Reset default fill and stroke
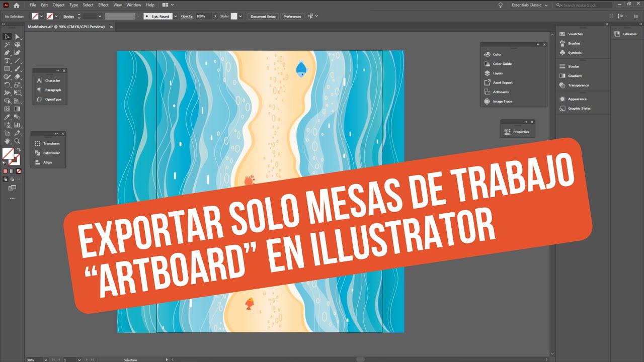 tap(5, 162)
